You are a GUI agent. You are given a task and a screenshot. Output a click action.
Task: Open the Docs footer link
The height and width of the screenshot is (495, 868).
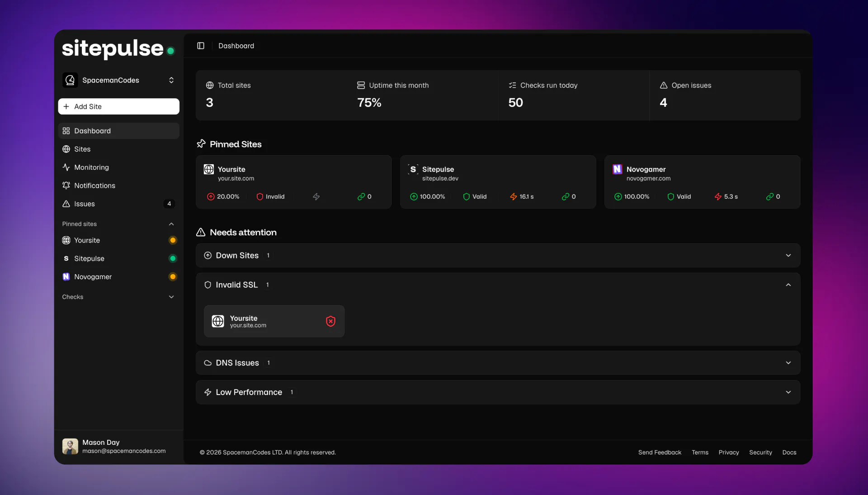point(789,452)
